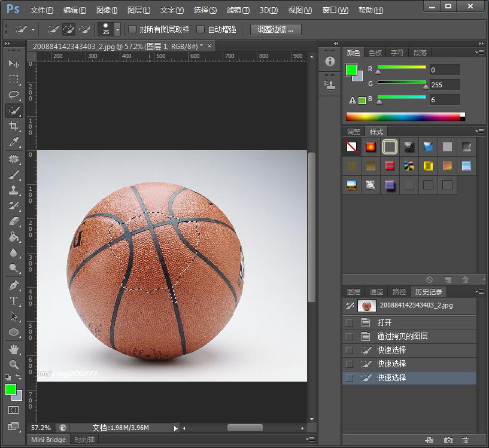Click the zoom percentage 57.2% field
Screen dimensions: 489x448
point(41,428)
